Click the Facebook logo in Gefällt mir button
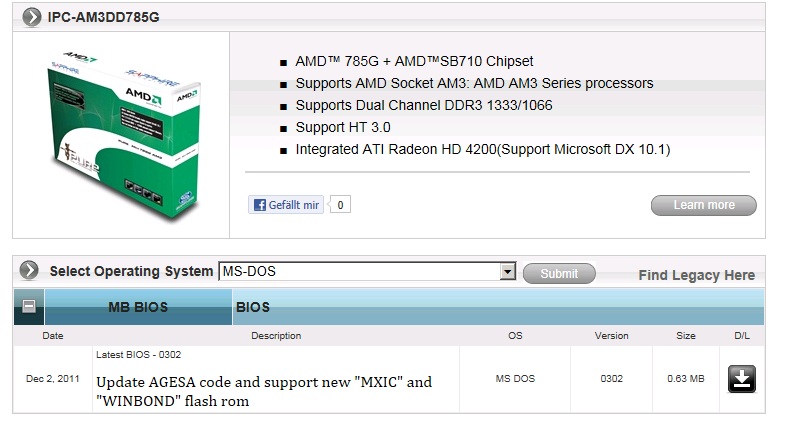Viewport: 795px width, 432px height. click(x=260, y=205)
